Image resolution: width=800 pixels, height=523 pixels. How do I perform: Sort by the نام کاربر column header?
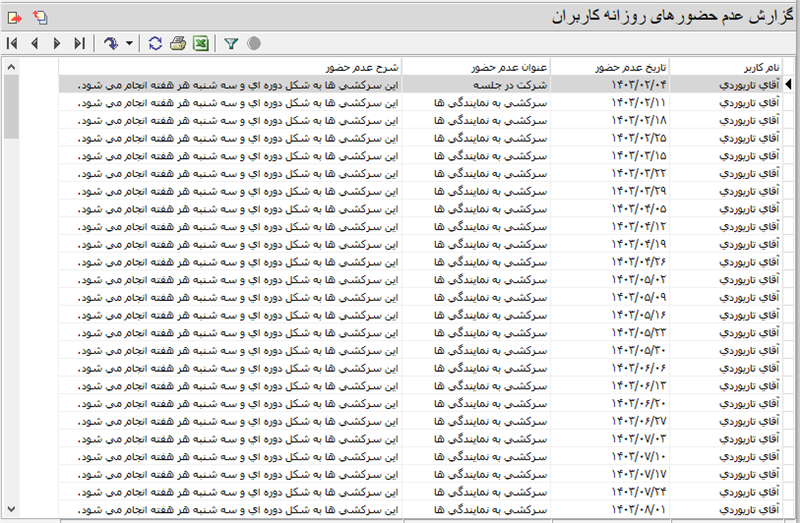(x=721, y=67)
